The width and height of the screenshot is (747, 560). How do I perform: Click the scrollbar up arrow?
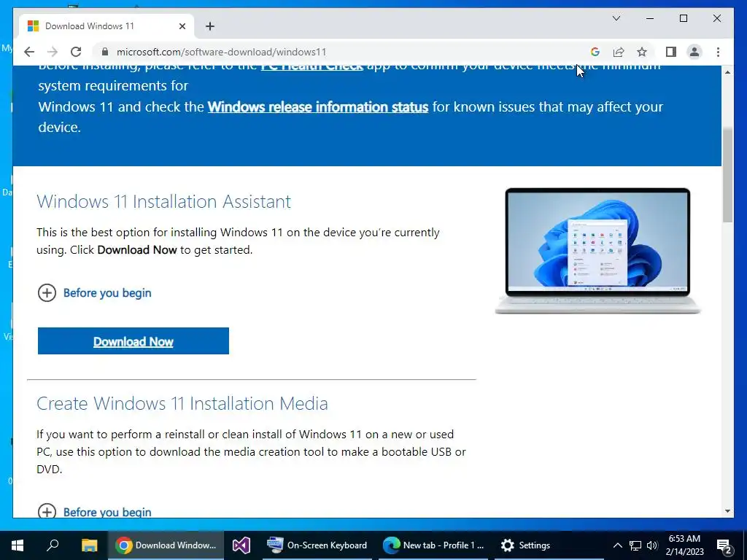[x=727, y=72]
